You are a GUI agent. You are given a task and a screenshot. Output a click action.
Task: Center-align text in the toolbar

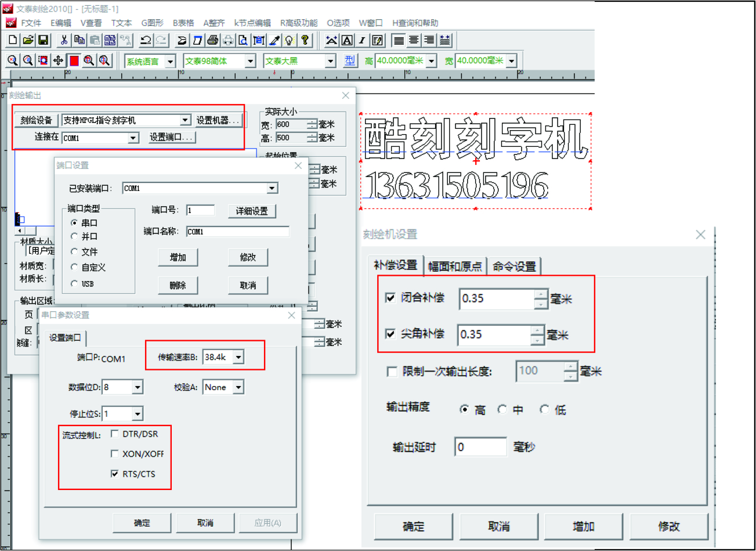point(414,40)
